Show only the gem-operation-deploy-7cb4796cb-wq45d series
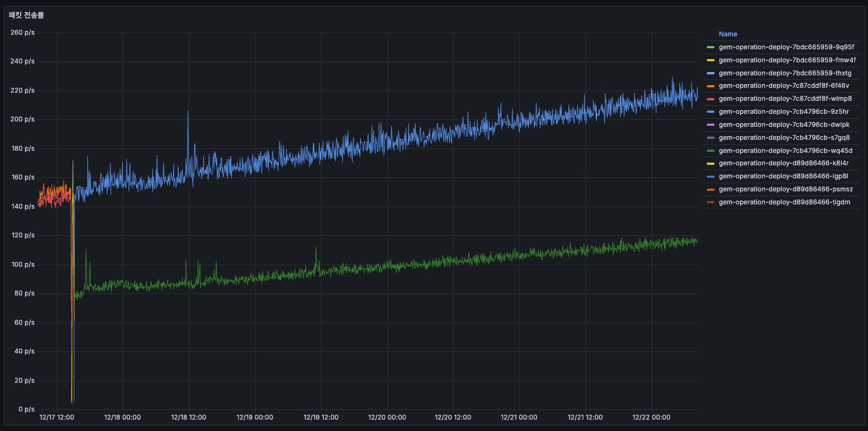 785,151
